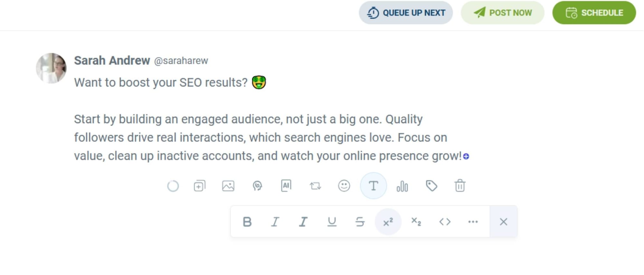Screen dimensions: 644x275
Task: Expand the truncated post text
Action: (467, 156)
